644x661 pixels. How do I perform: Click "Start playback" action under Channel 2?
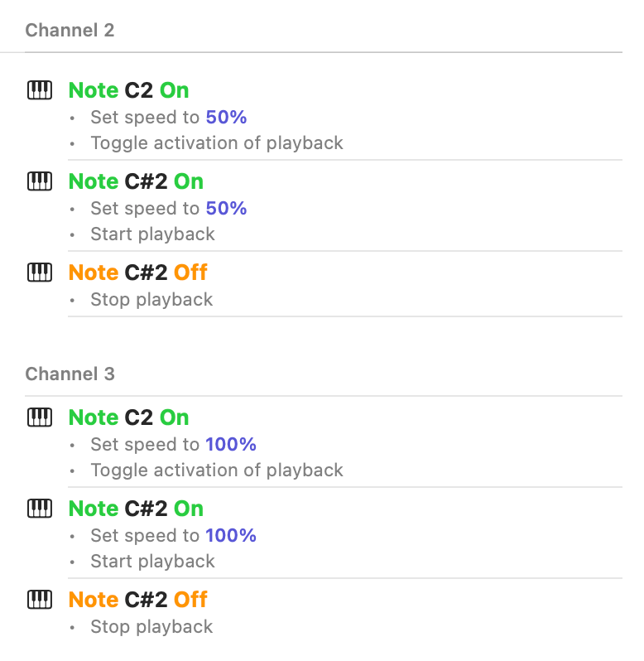(x=152, y=234)
